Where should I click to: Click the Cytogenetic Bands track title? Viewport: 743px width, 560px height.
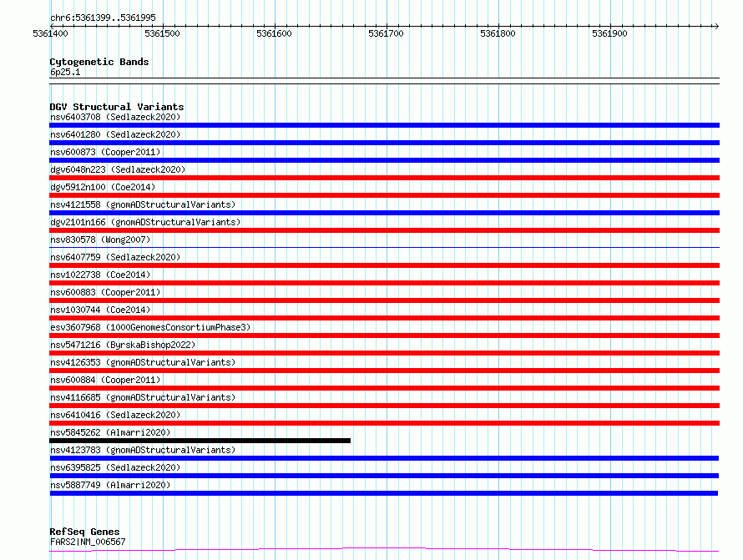pos(99,62)
